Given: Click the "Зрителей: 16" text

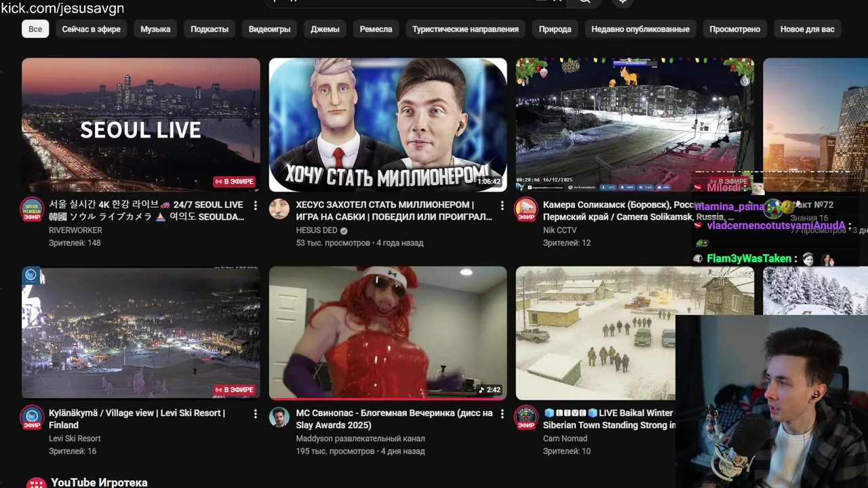Looking at the screenshot, I should [73, 451].
